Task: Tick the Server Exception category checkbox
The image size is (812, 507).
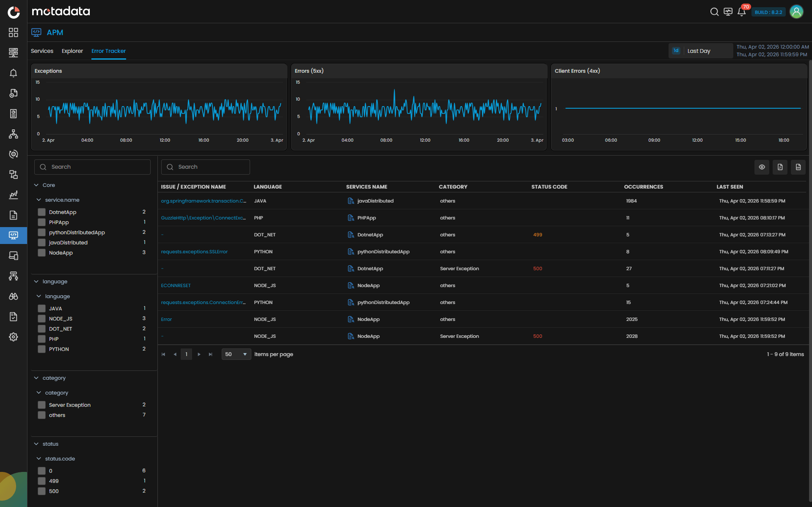Action: click(x=41, y=405)
